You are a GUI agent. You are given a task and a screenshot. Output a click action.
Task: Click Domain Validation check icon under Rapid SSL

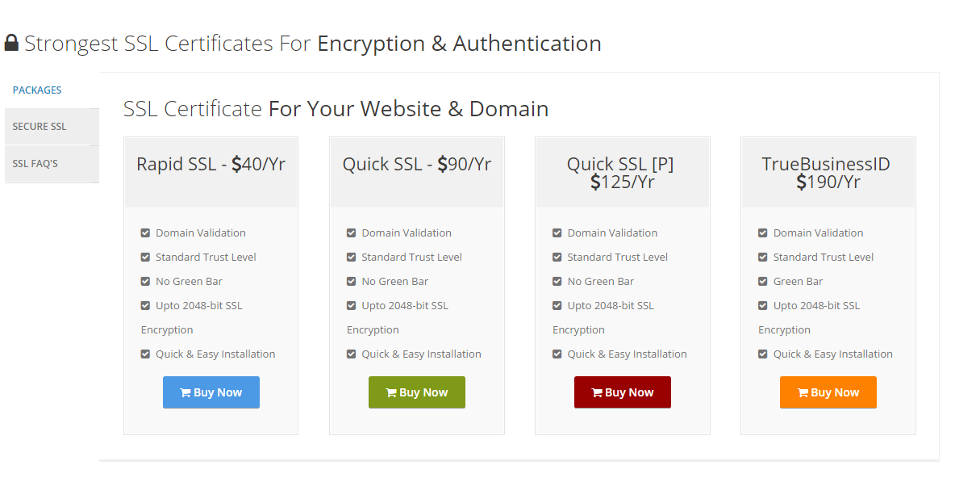point(145,233)
